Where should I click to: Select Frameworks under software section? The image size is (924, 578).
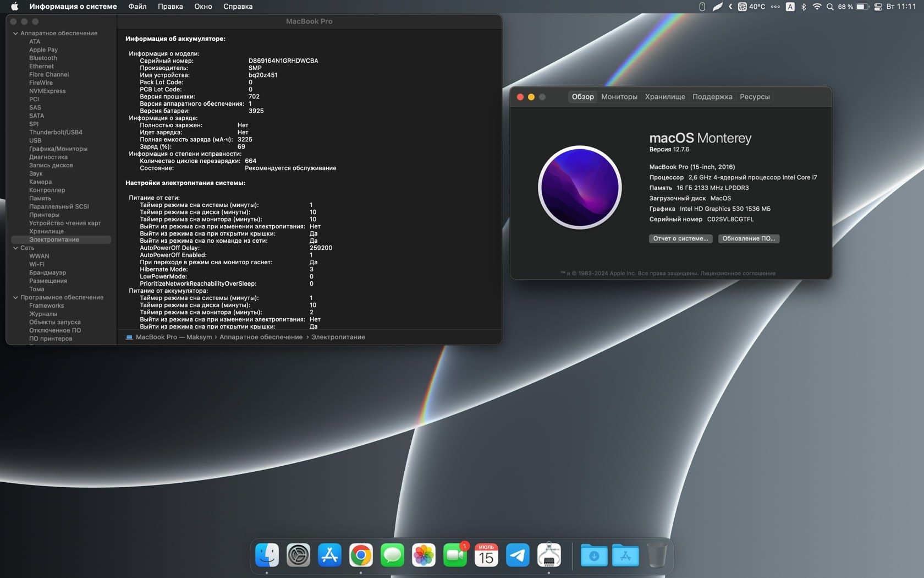pos(46,306)
